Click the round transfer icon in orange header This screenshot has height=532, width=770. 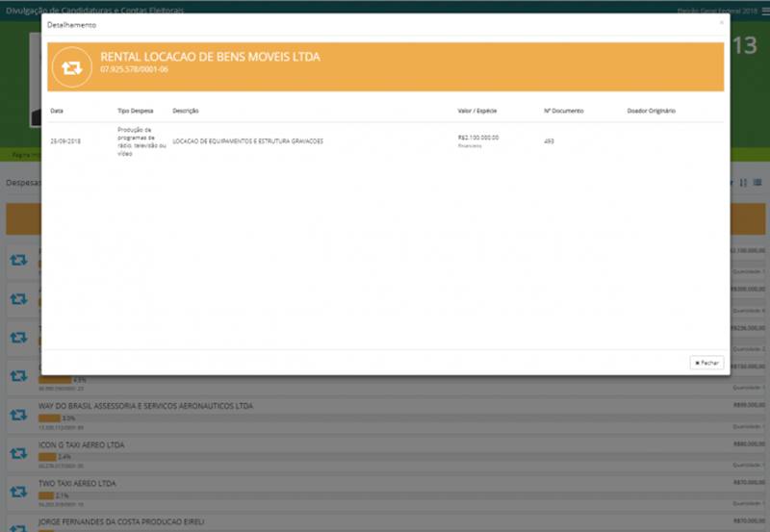(x=71, y=67)
